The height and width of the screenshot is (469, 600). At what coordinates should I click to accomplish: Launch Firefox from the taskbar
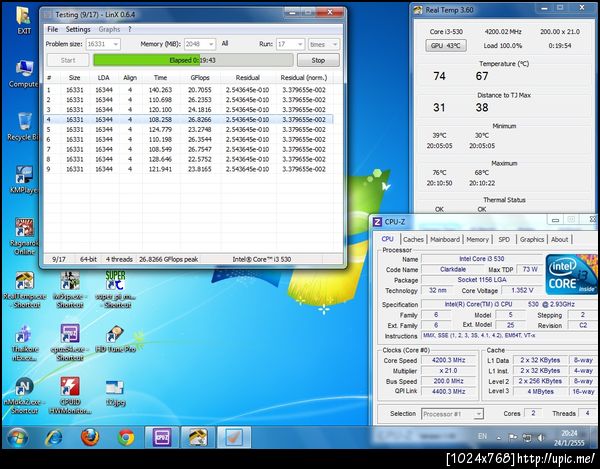(90, 437)
